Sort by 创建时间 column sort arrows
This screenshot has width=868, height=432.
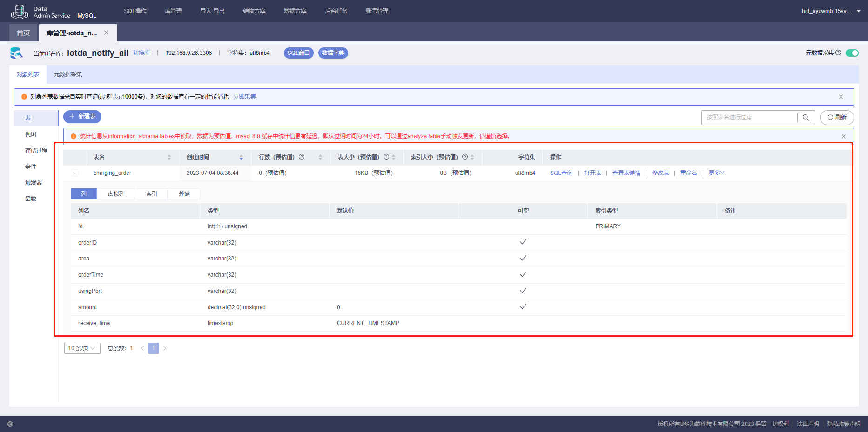241,157
